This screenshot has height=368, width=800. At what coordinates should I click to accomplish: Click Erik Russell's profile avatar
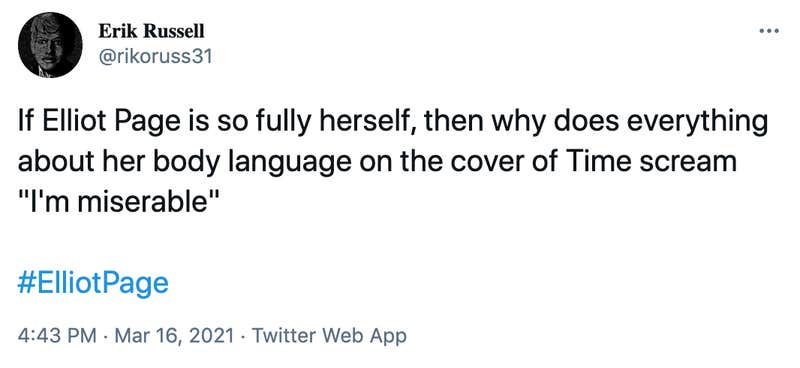(x=51, y=45)
